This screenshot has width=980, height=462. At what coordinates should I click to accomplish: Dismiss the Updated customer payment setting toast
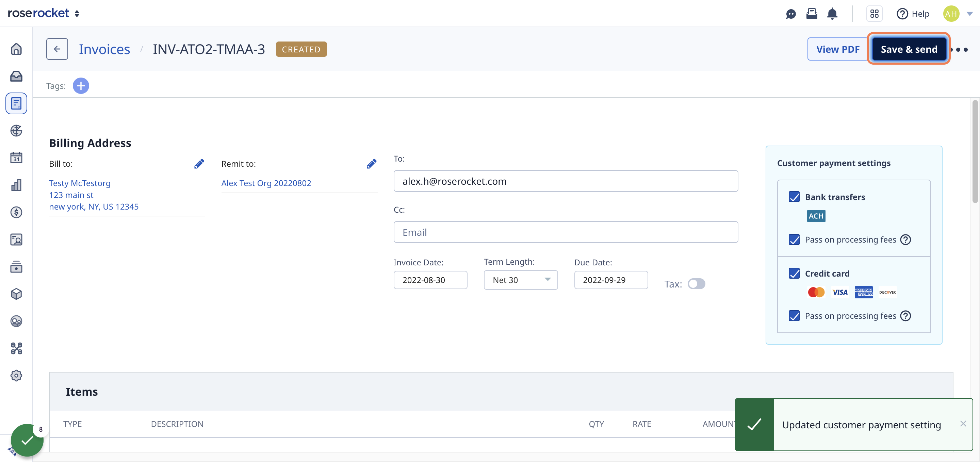(963, 424)
